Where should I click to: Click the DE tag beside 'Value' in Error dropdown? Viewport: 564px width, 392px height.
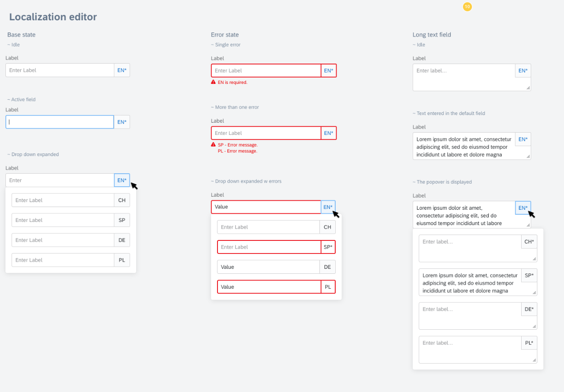coord(328,267)
